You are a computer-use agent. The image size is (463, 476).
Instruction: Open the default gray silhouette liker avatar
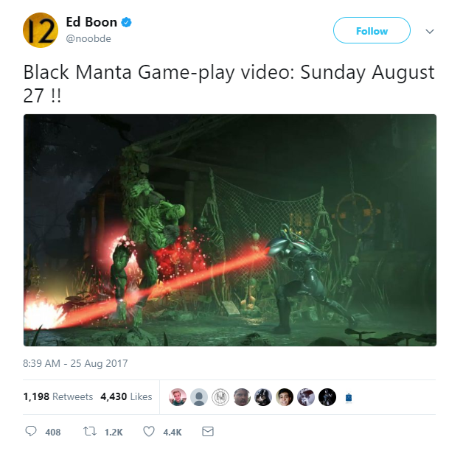(x=199, y=396)
